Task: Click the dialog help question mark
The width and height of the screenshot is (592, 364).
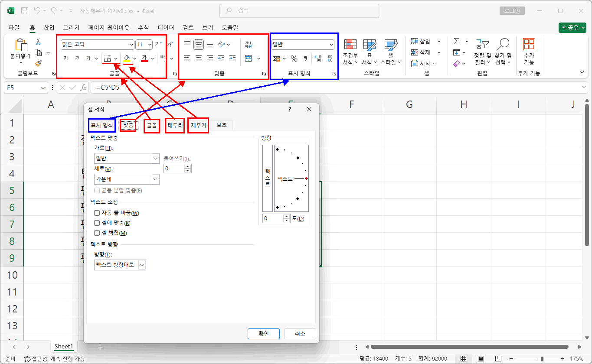Action: [x=290, y=110]
